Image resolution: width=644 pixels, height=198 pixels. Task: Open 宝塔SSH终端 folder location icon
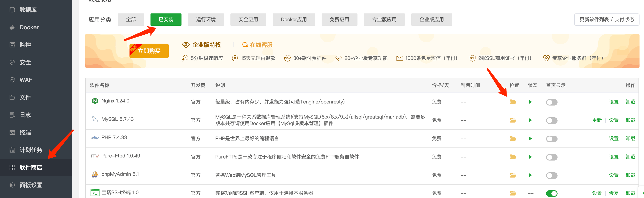point(513,193)
